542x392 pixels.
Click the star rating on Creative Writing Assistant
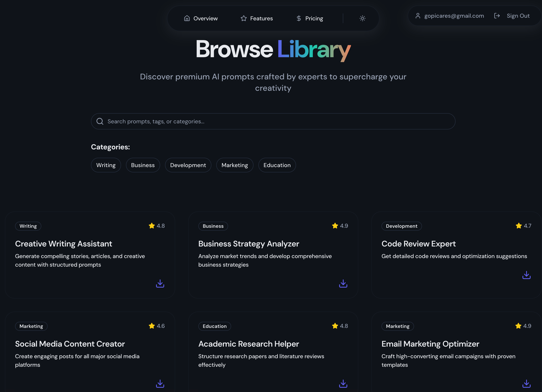point(156,226)
